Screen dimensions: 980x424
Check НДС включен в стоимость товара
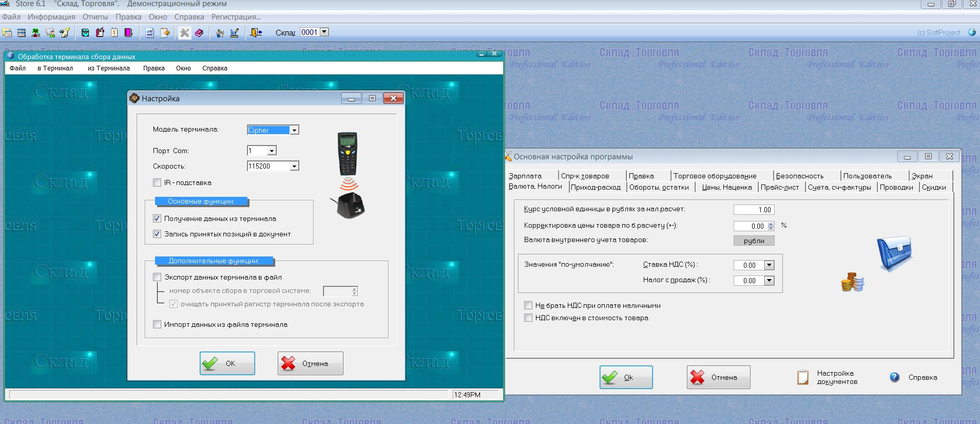[528, 318]
